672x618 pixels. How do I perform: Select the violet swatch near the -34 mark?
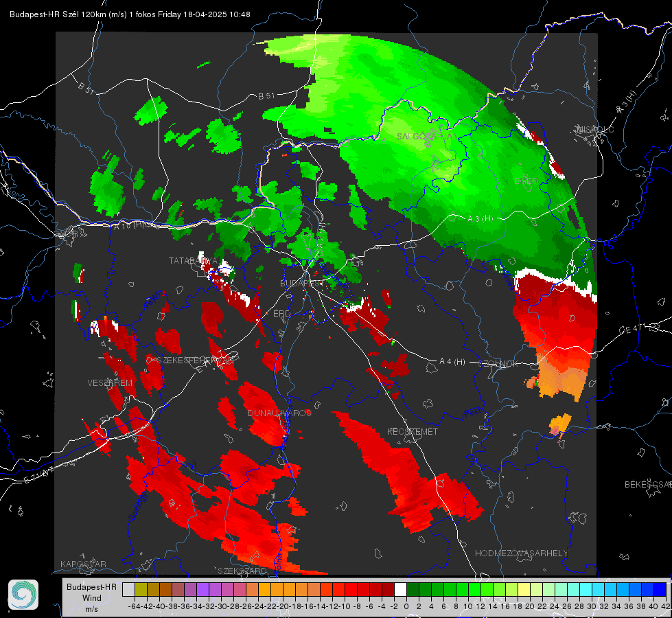[x=202, y=589]
